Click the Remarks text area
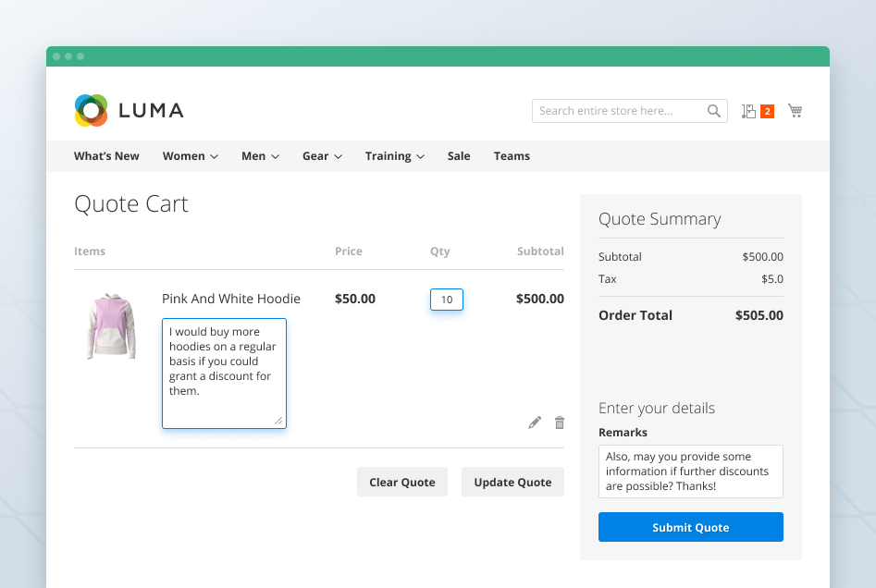The height and width of the screenshot is (588, 876). [x=690, y=472]
